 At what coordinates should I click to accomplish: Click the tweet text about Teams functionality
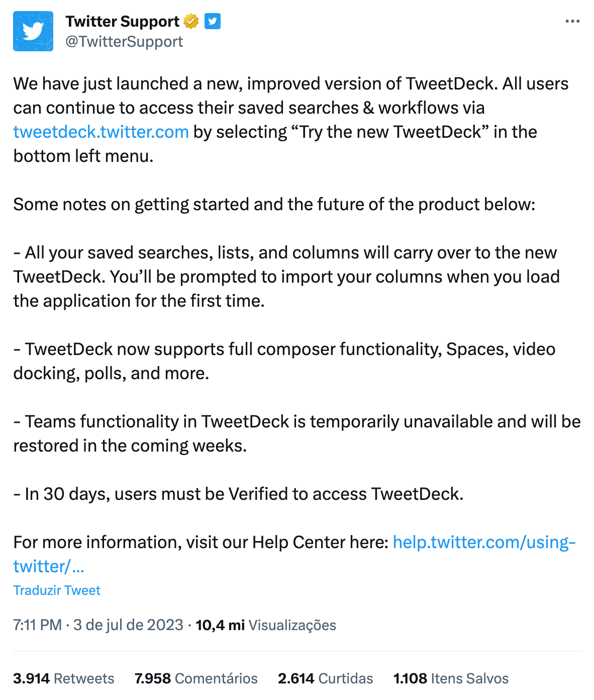297,433
